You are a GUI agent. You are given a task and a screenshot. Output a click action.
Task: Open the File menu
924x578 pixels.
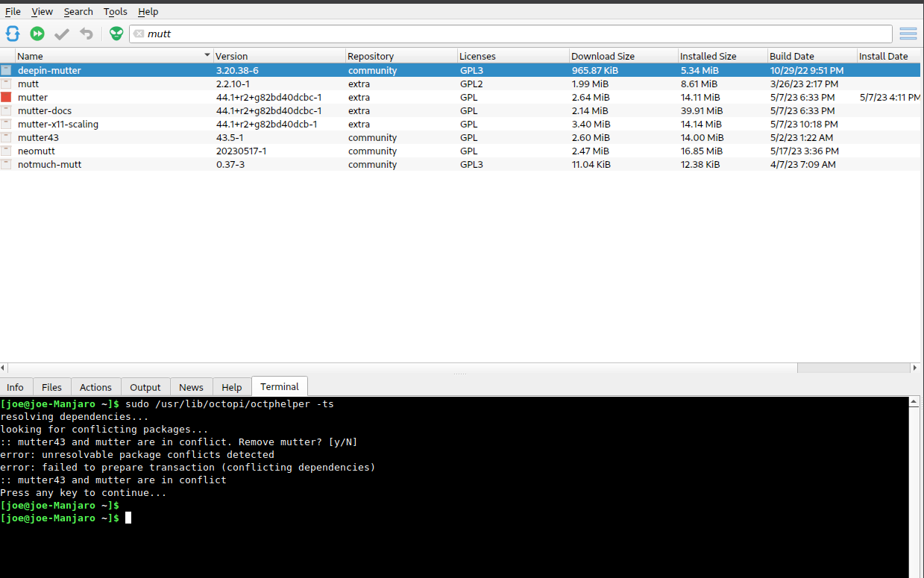13,11
